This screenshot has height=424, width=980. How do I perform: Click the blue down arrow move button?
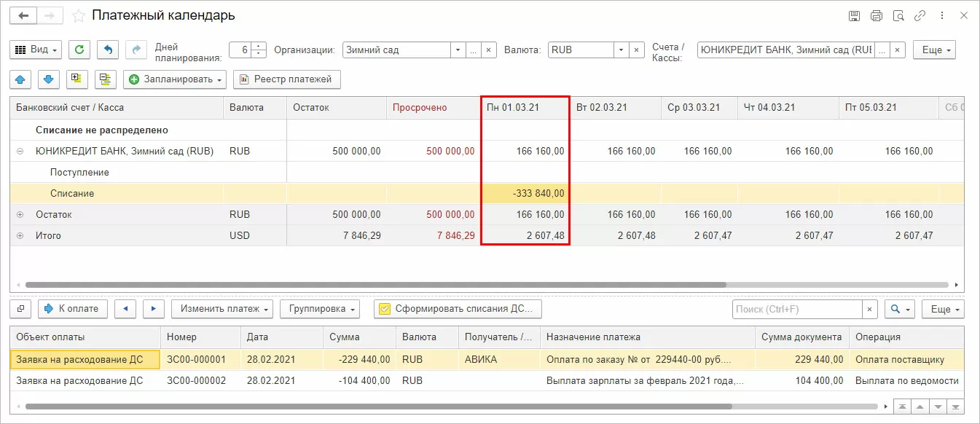click(48, 79)
